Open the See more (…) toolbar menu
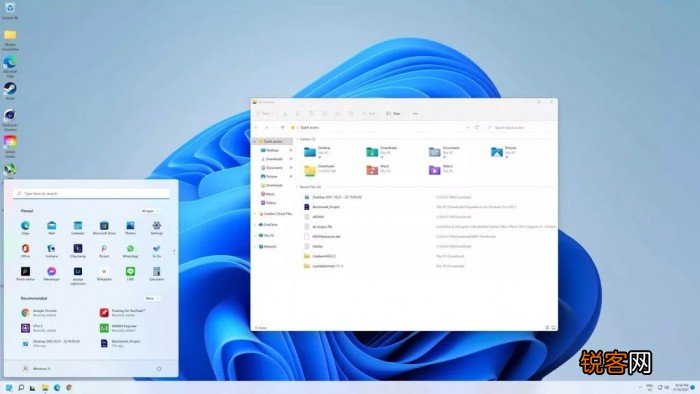 tap(415, 114)
